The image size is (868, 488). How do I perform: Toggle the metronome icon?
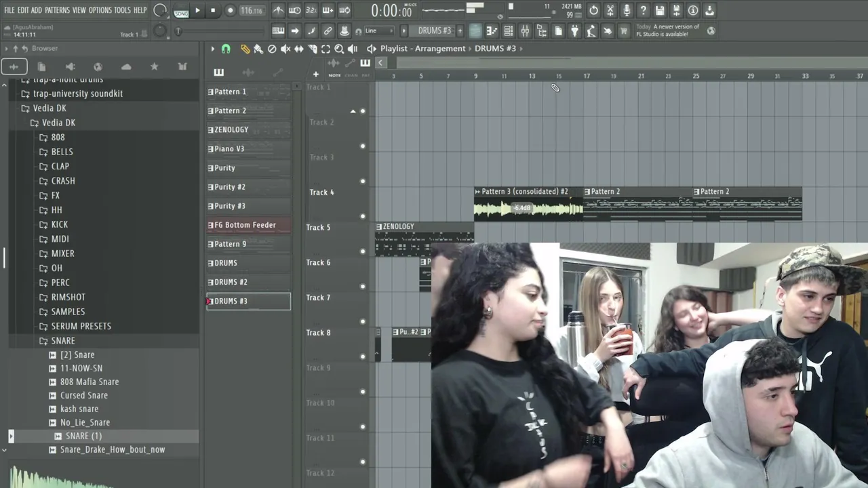coord(279,10)
